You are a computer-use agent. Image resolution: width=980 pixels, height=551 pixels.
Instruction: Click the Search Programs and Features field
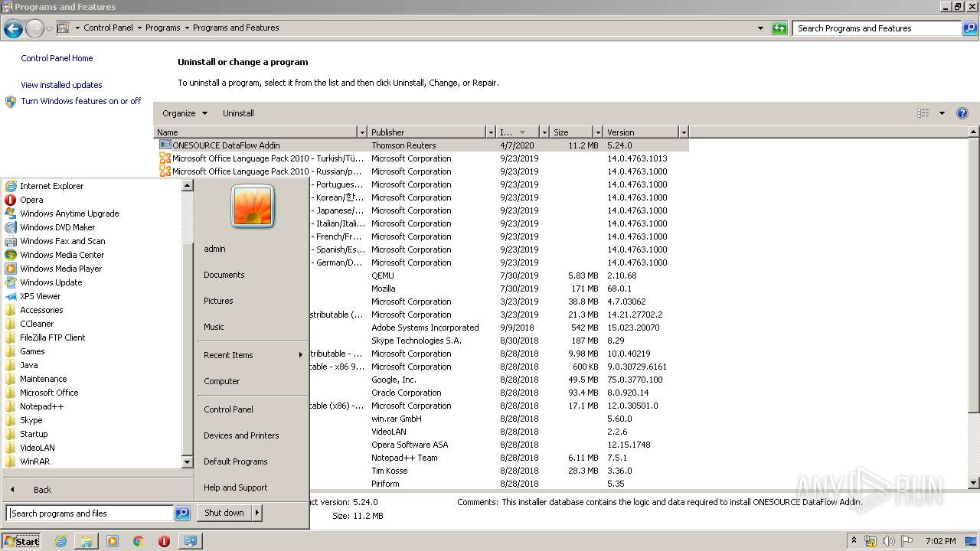[x=877, y=28]
